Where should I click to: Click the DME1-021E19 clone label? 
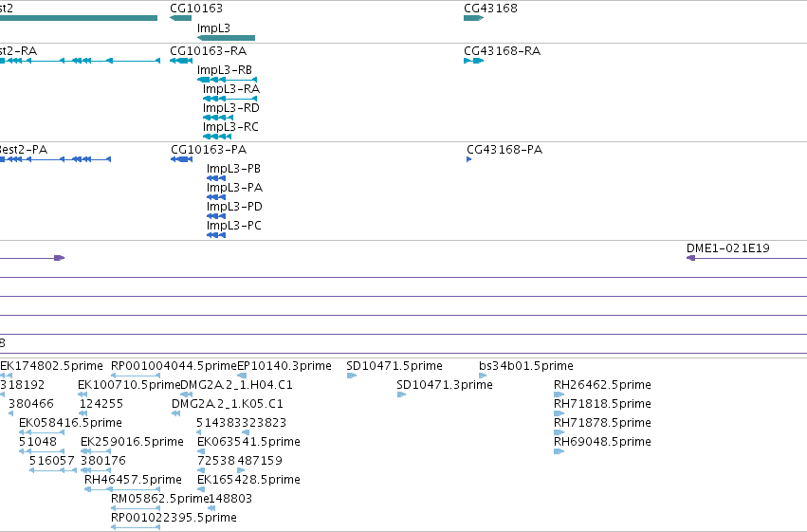(x=728, y=248)
